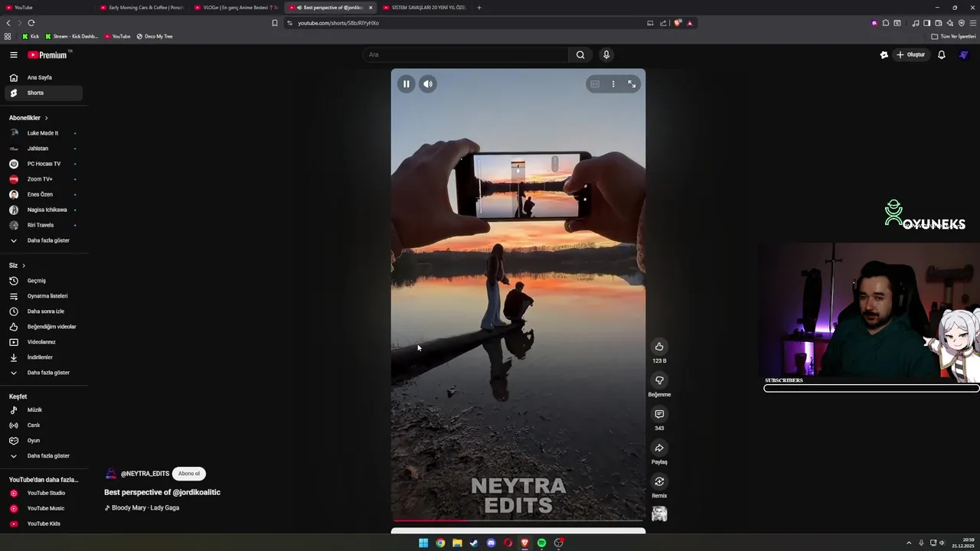Open YouTube Kids
The width and height of the screenshot is (980, 551).
(44, 524)
